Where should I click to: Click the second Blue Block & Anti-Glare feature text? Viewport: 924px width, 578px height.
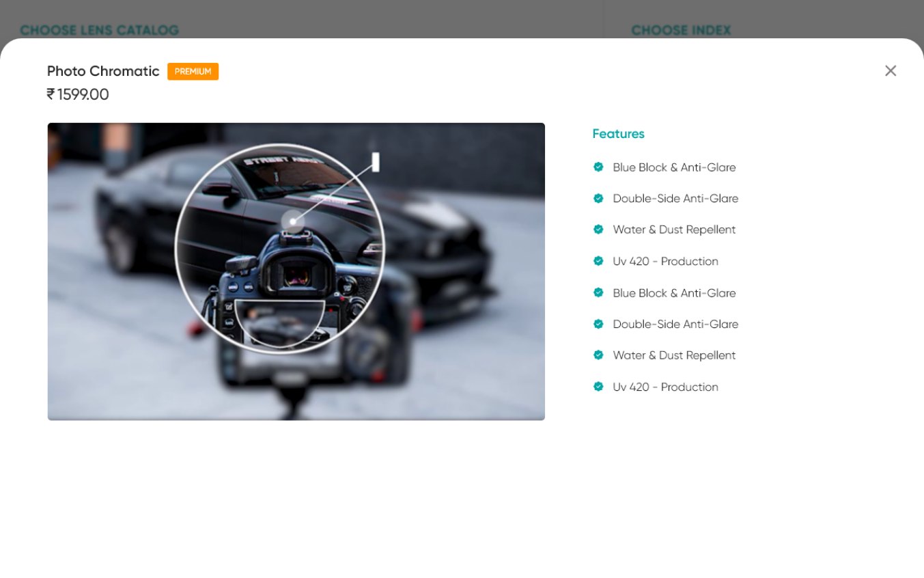674,292
